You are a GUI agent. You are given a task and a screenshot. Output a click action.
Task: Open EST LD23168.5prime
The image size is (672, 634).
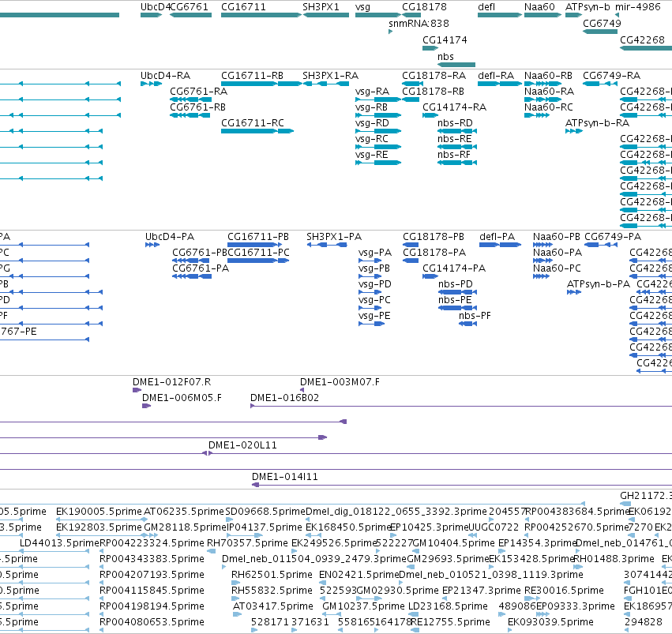[448, 606]
